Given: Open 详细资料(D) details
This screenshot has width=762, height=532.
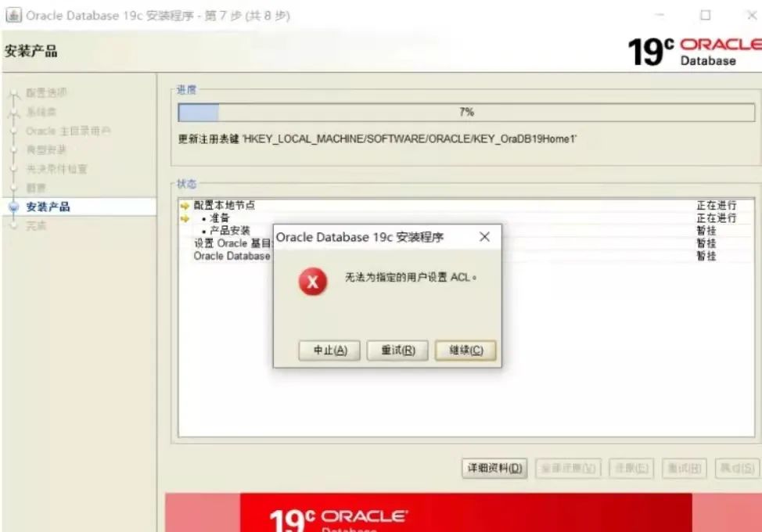Looking at the screenshot, I should (494, 469).
